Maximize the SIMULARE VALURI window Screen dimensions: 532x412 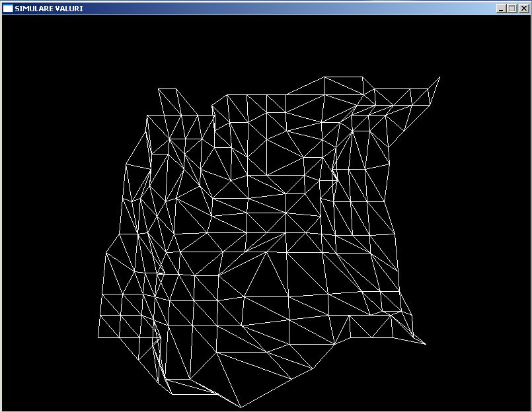coord(512,9)
